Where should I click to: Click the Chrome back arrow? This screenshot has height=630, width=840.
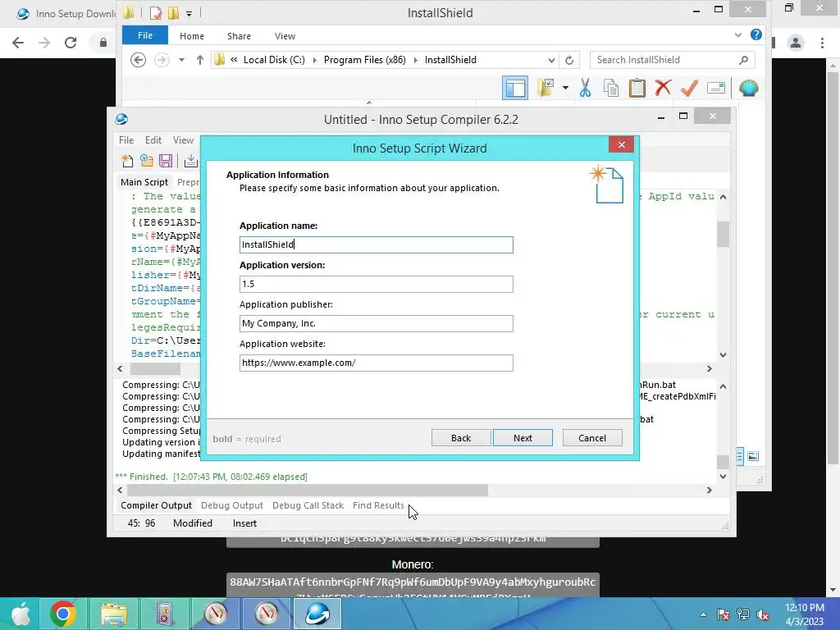tap(18, 43)
